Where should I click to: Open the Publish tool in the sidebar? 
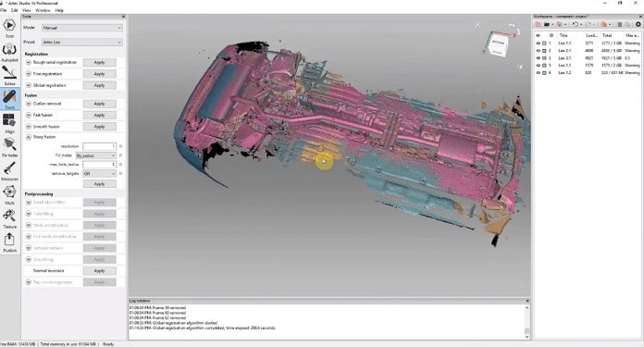point(9,242)
